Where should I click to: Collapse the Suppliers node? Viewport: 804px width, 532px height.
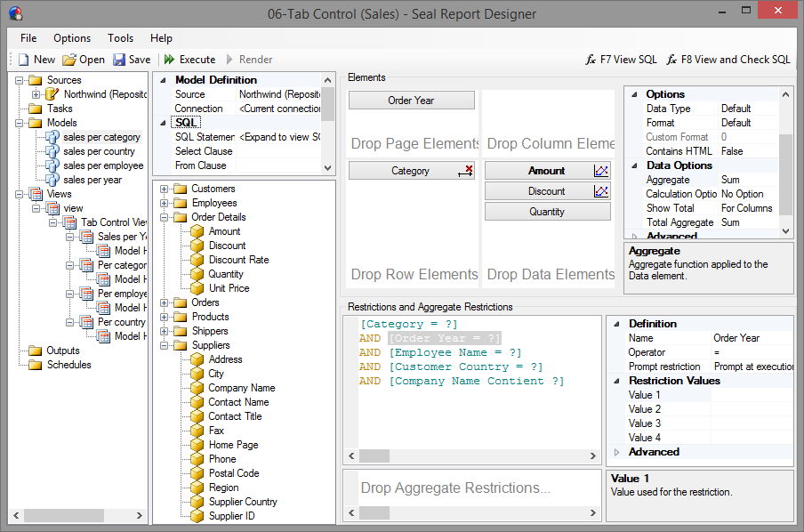164,345
